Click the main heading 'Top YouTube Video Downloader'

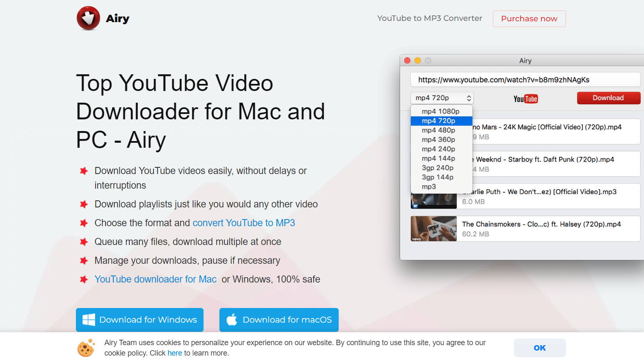[201, 111]
